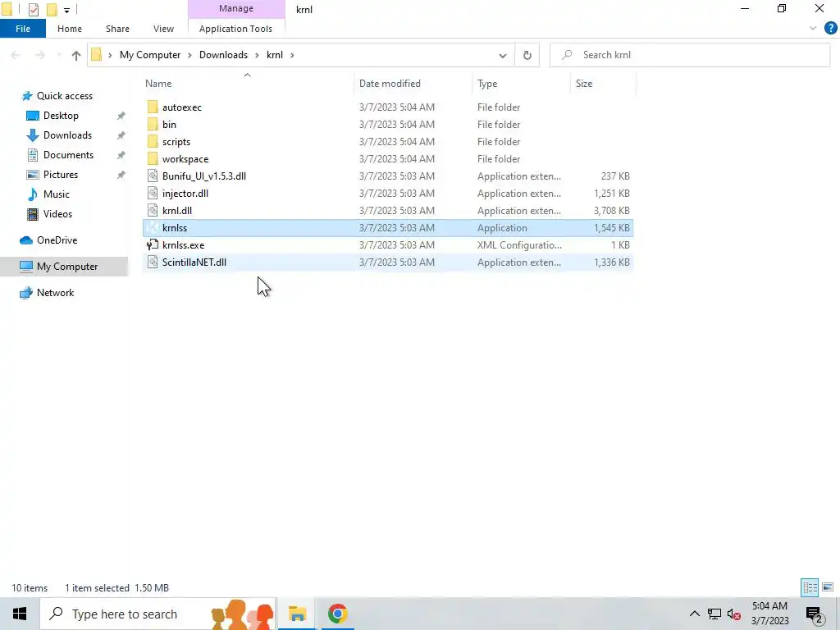Expand the chevron after krnl in path
The height and width of the screenshot is (630, 840).
(x=292, y=55)
